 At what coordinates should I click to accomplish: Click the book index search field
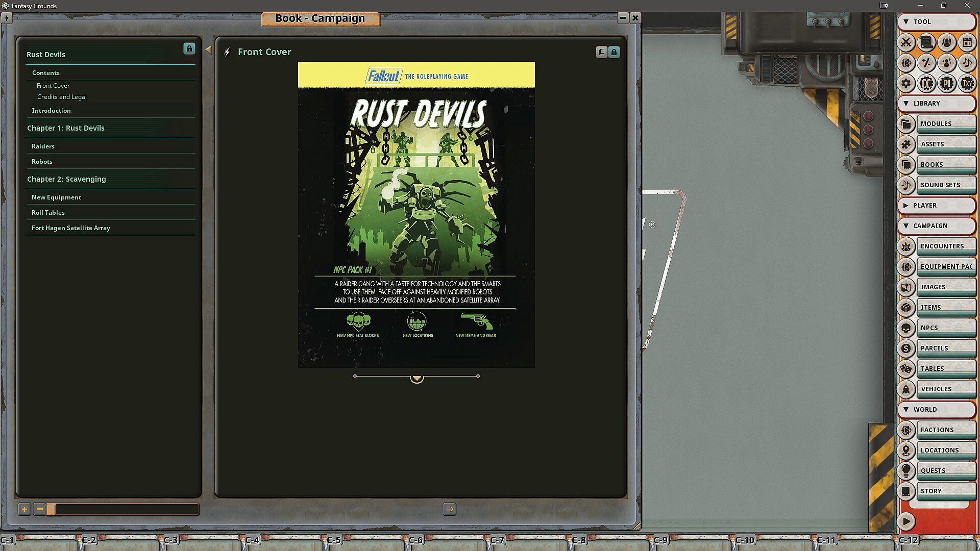(127, 509)
